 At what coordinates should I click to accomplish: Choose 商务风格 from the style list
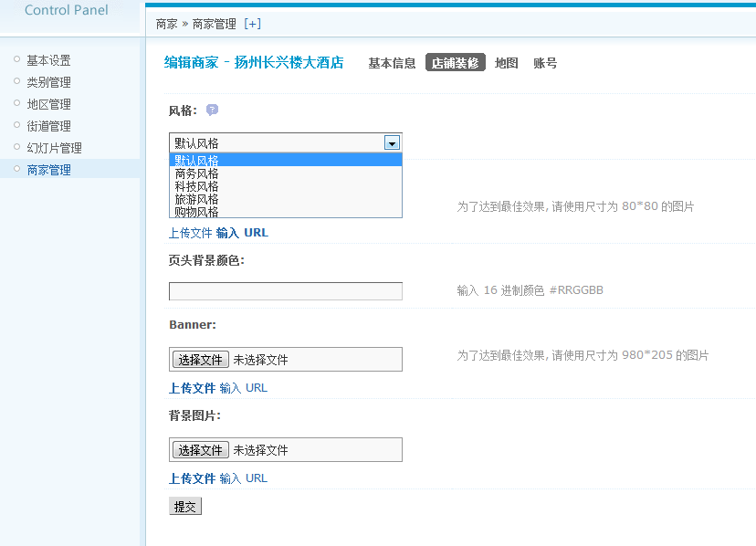(286, 173)
